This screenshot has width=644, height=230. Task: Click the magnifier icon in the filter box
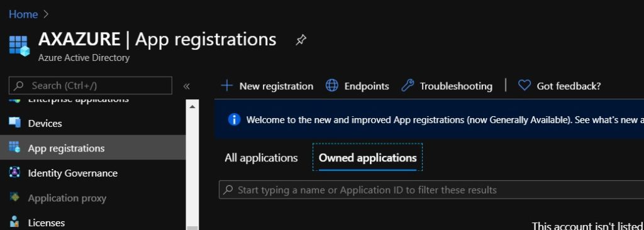[x=228, y=190]
